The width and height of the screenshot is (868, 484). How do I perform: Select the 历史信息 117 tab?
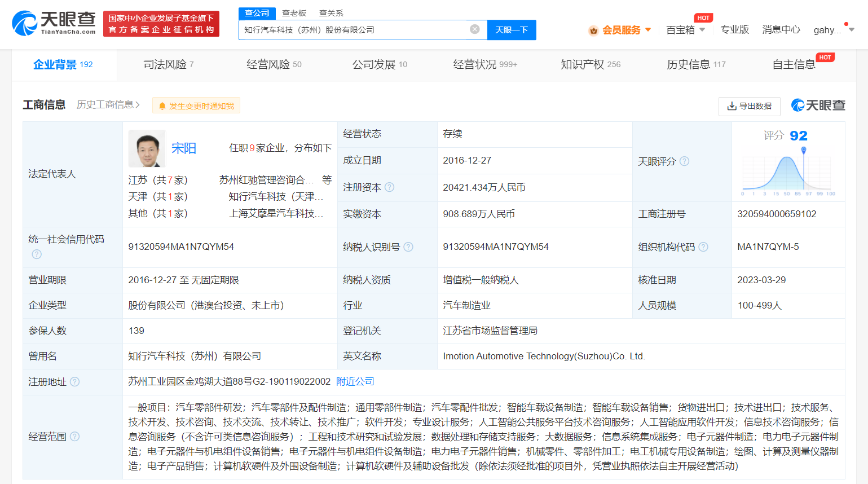[x=696, y=65]
